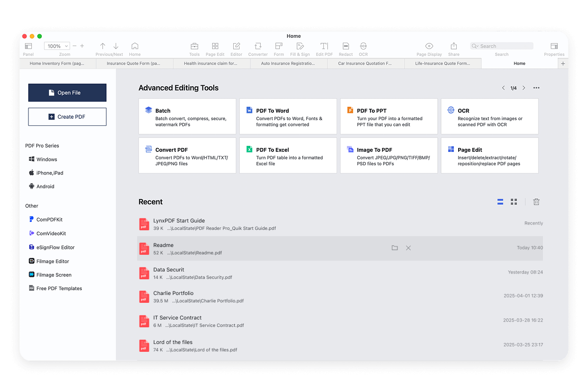Open the Android link
Viewport: 588px width, 392px height.
tap(42, 187)
